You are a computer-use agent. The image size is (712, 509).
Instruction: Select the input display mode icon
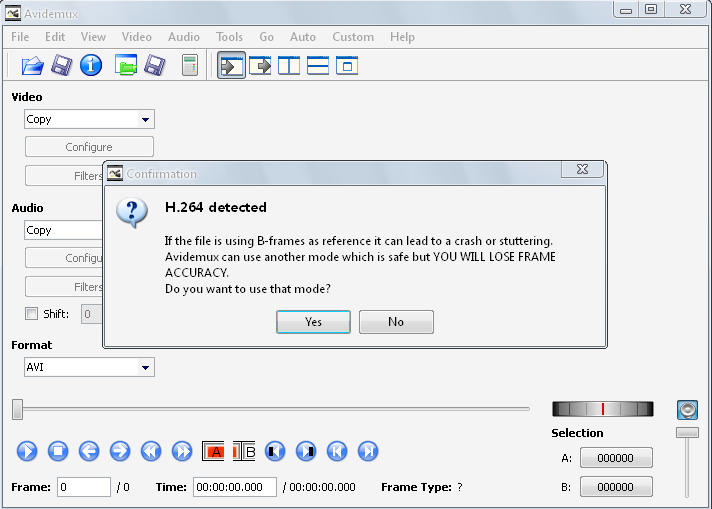tap(232, 66)
